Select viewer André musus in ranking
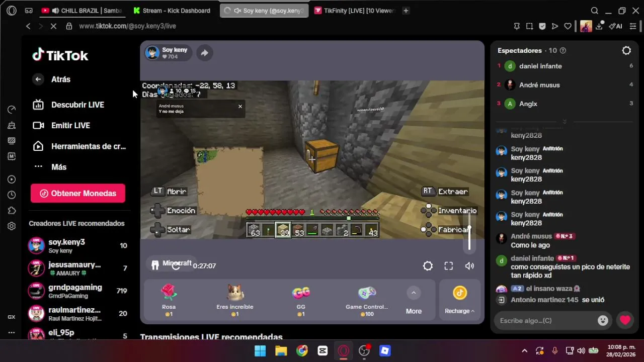The image size is (644, 362). [x=565, y=85]
